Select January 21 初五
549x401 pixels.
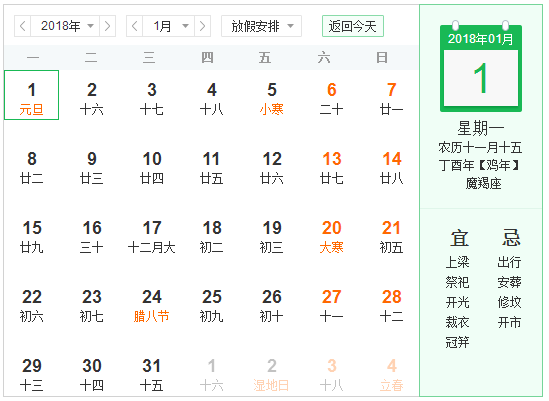[x=391, y=236]
